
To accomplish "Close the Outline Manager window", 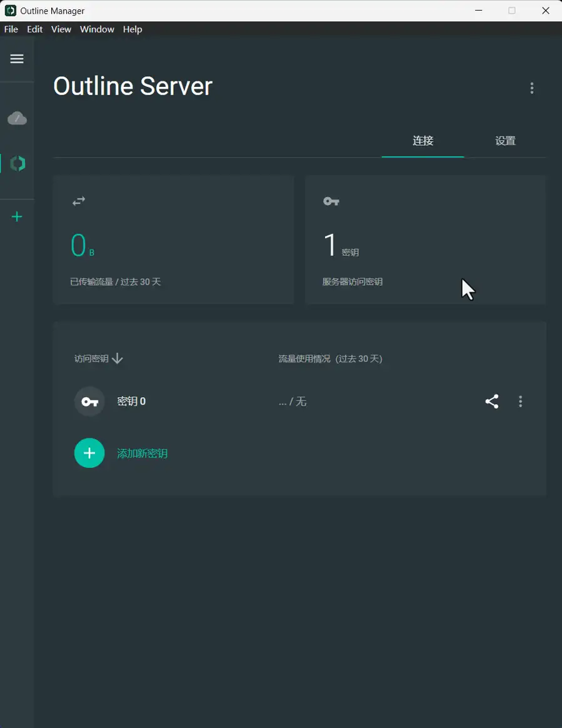I will [546, 10].
